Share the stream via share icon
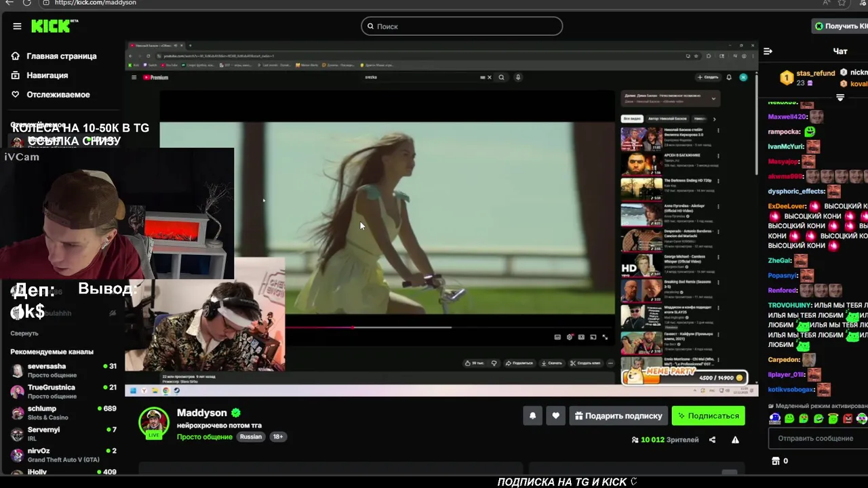The width and height of the screenshot is (868, 488). tap(712, 440)
